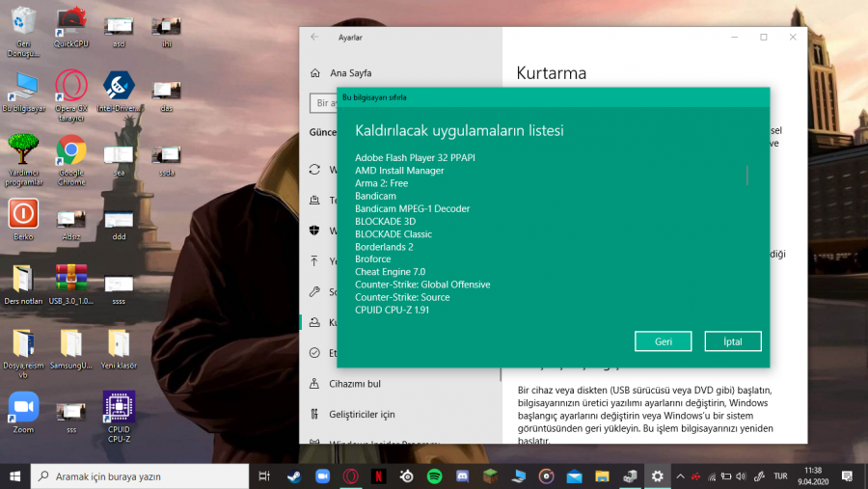This screenshot has width=868, height=489.
Task: Open the QuickCPU desktop shortcut
Action: pyautogui.click(x=70, y=27)
